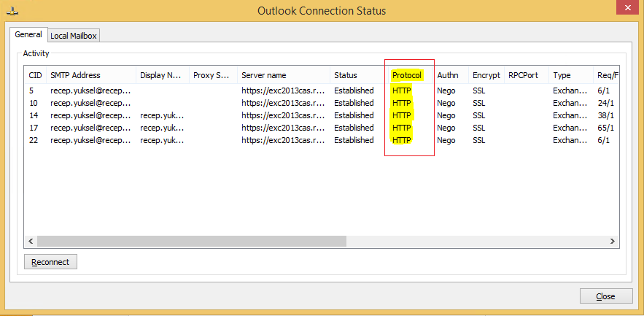
Task: Click the horizontal scrollbar thumb
Action: [192, 242]
